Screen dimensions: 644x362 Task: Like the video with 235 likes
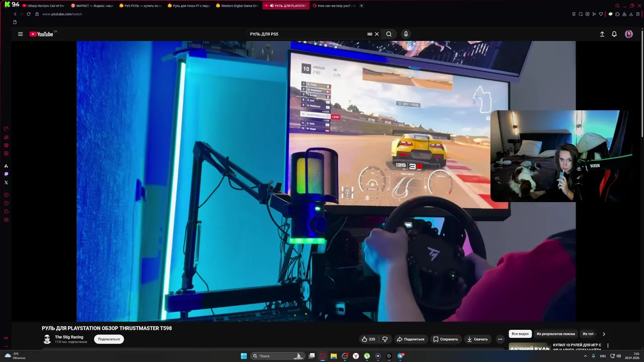click(368, 339)
